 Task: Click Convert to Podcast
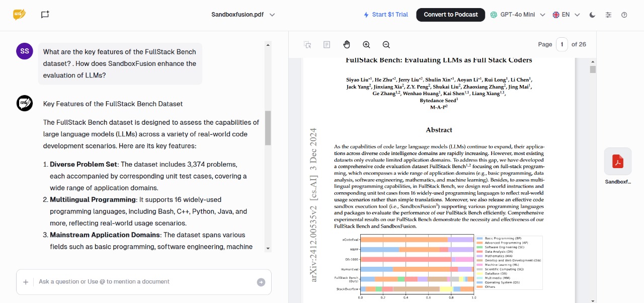[x=450, y=15]
